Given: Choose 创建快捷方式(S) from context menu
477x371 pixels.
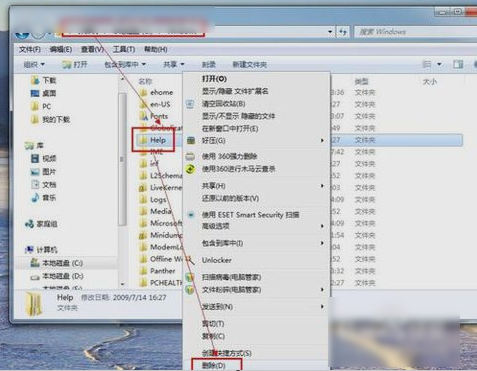Looking at the screenshot, I should click(x=227, y=353).
